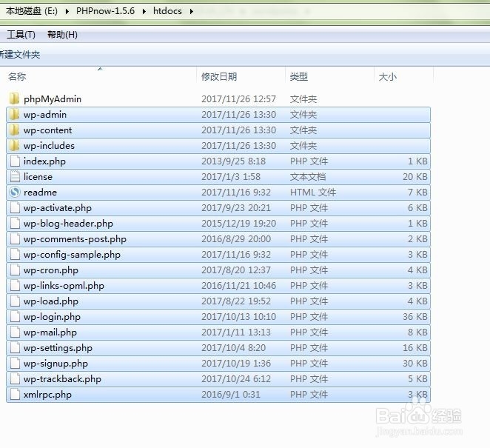Click the 新建文件夹 toolbar button
Screen dimensions: 490x448
click(x=20, y=55)
